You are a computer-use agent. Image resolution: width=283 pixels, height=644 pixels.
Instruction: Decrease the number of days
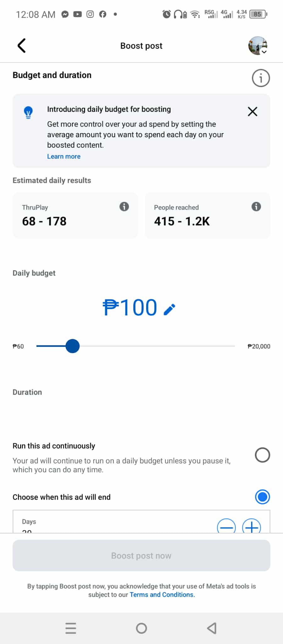tap(226, 526)
